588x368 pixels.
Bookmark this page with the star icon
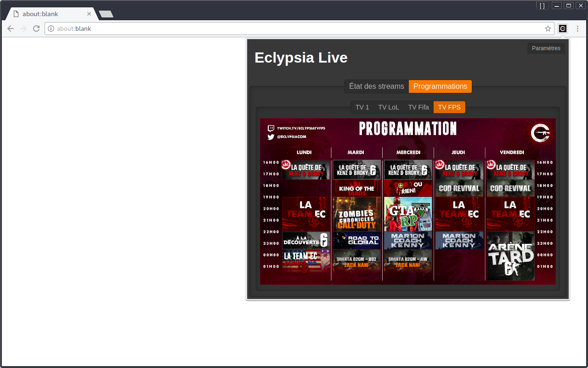pos(548,29)
